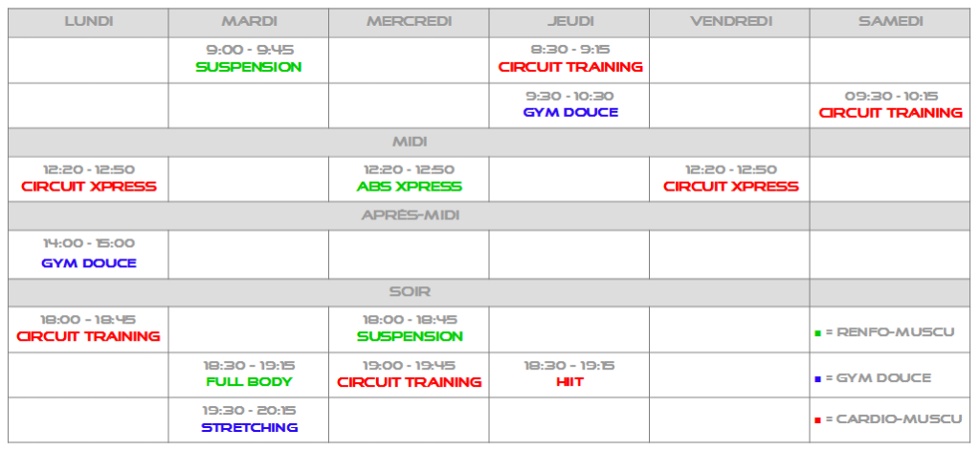This screenshot has width=980, height=451.
Task: Click the MERCREDI column header
Action: click(x=409, y=22)
